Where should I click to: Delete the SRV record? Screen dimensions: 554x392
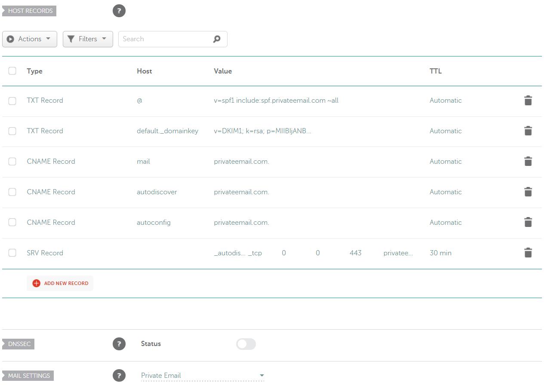528,253
